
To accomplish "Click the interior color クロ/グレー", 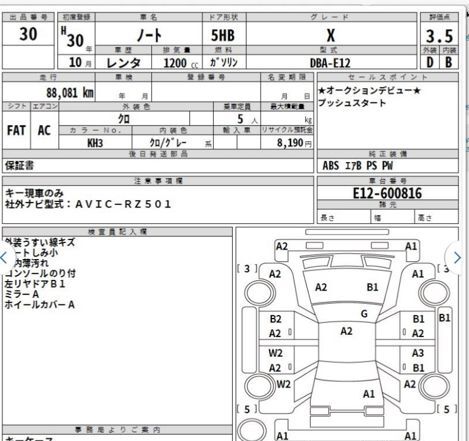I will click(168, 143).
